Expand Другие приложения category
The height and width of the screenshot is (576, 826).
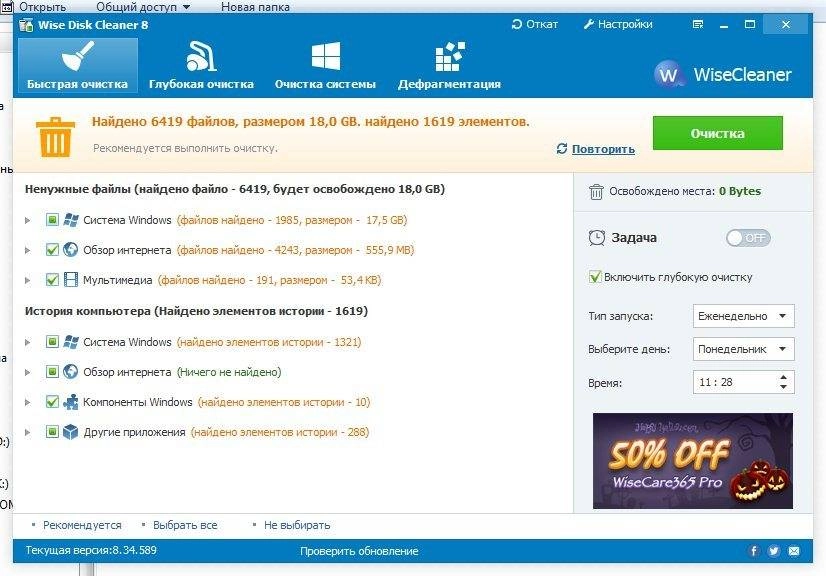(x=28, y=433)
